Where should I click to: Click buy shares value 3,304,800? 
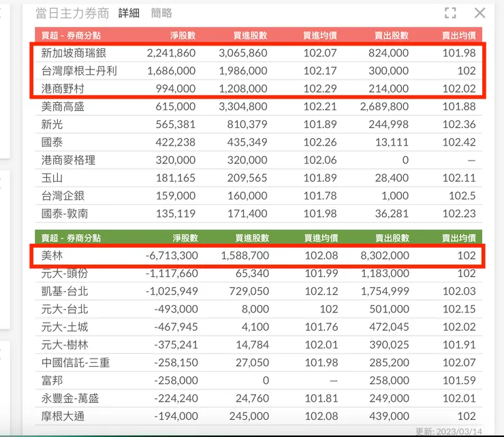click(x=243, y=106)
